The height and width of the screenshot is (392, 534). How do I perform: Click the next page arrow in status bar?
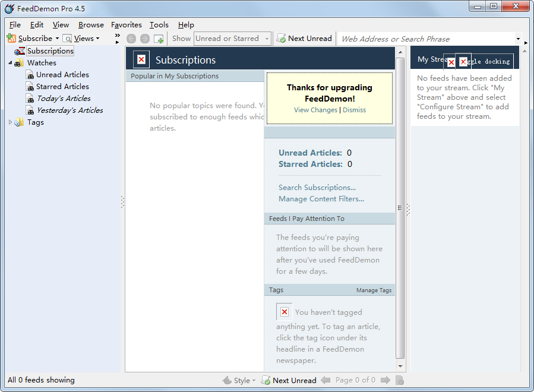click(x=385, y=380)
